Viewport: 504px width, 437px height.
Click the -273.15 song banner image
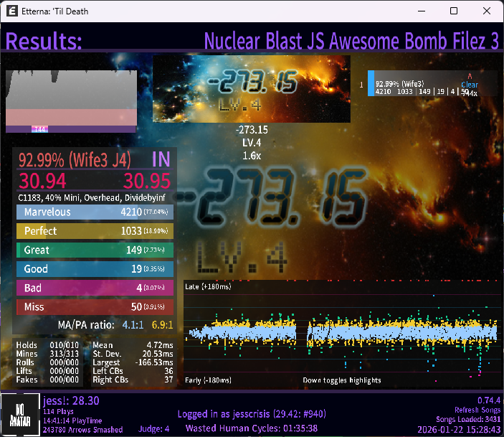point(252,90)
